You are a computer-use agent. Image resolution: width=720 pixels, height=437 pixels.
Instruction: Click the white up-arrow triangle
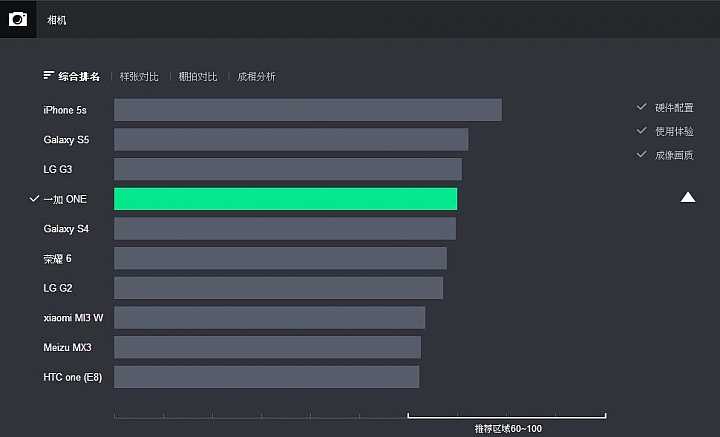pos(688,197)
